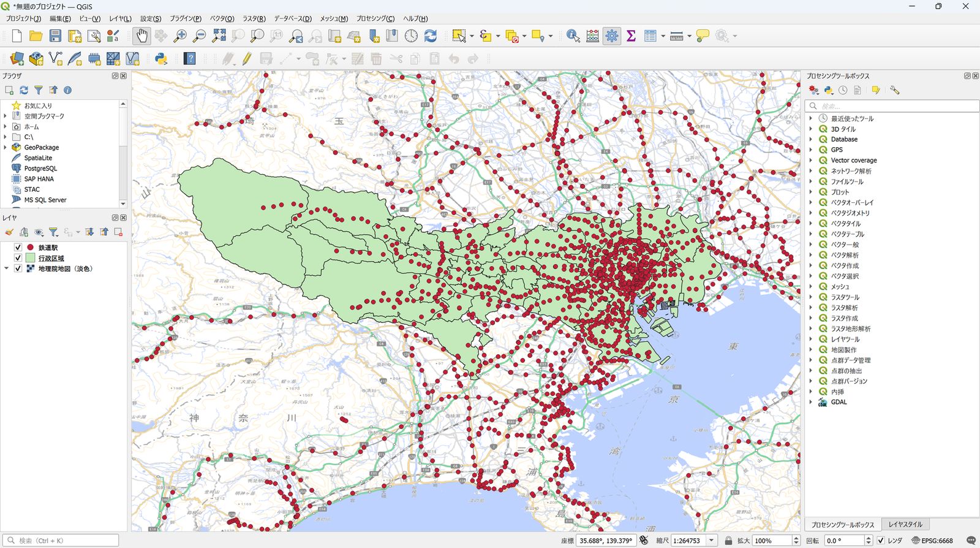Expand the 空間ブックマーク browser item
The width and height of the screenshot is (980, 548).
pos(6,116)
